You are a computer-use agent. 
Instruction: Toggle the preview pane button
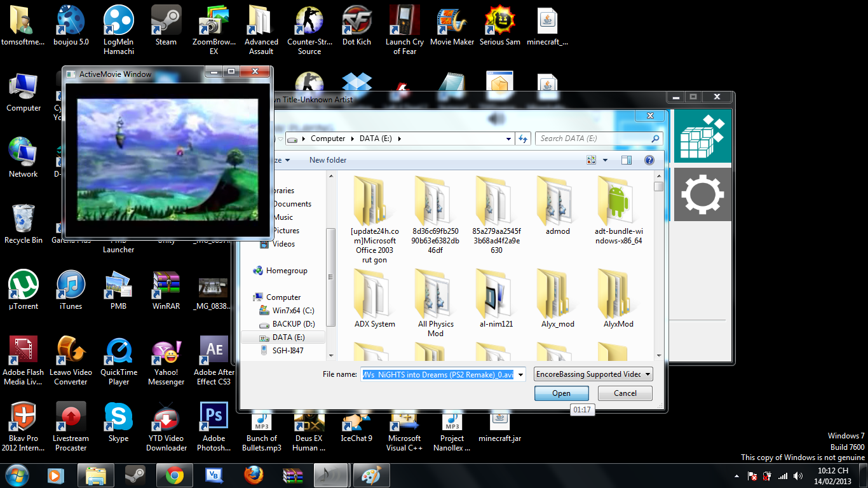click(627, 160)
